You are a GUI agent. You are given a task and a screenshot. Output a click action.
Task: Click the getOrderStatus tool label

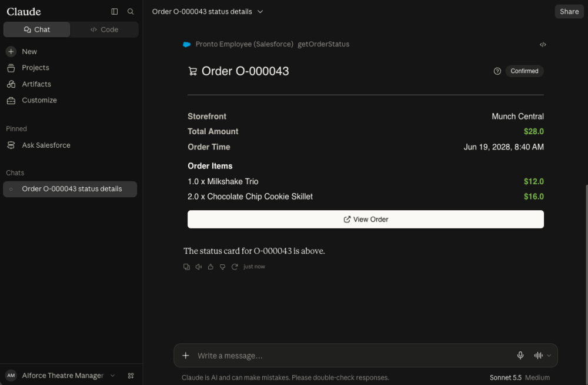(323, 44)
